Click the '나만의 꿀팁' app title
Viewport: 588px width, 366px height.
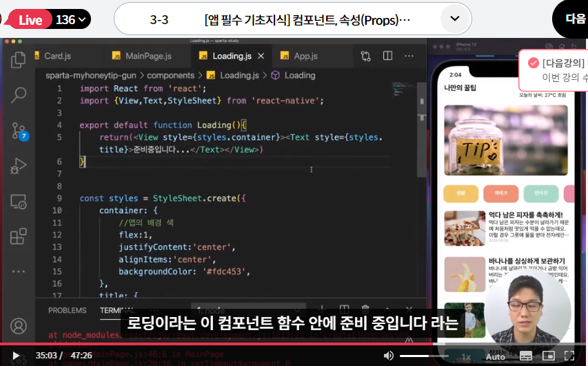(460, 88)
